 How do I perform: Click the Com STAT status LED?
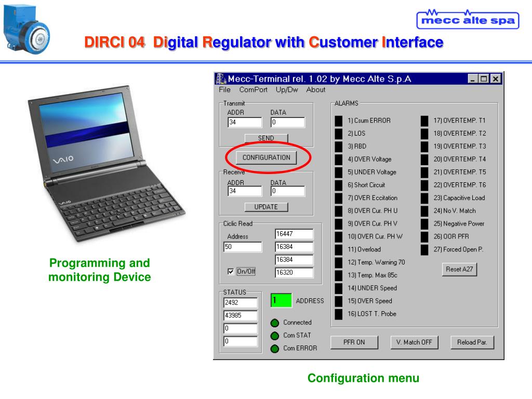coord(275,336)
